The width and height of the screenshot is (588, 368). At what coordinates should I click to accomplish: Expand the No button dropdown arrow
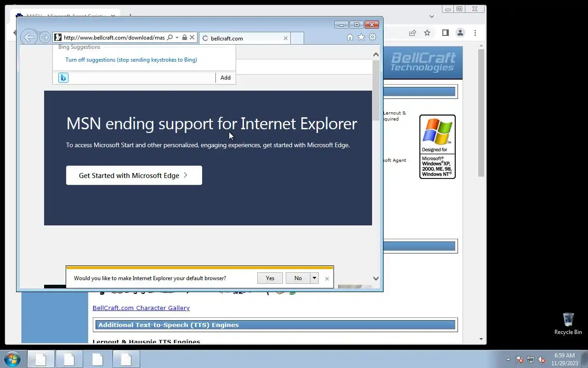click(x=315, y=278)
